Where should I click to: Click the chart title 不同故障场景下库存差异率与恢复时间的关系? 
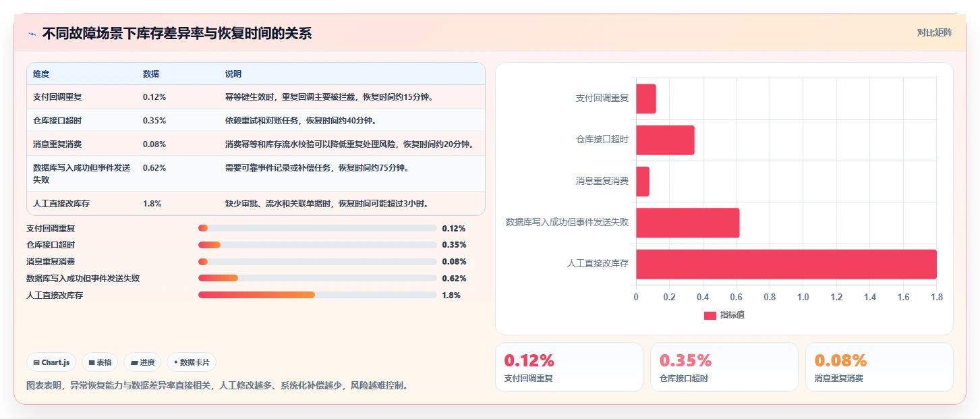click(177, 34)
